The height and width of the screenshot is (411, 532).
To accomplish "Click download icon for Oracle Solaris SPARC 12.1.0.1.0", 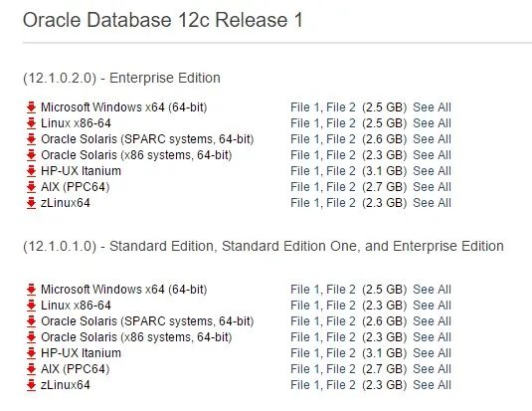I will [31, 321].
